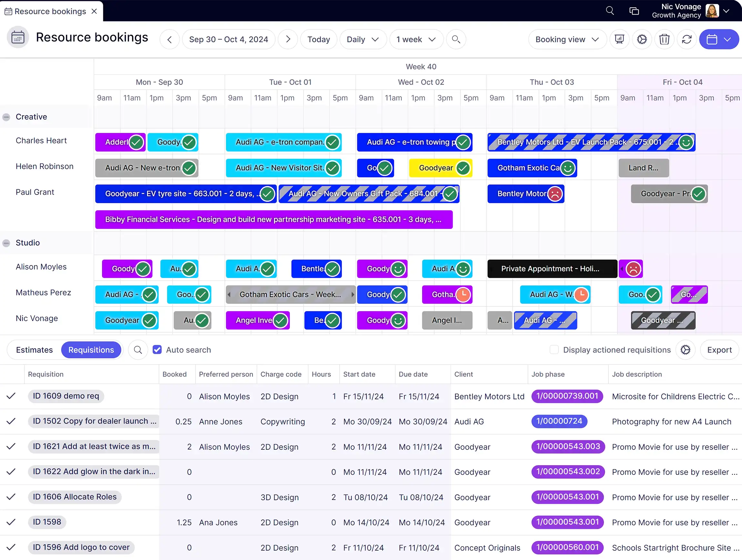Click the sad face icon in Alison Moyles row
This screenshot has height=560, width=742.
[633, 269]
